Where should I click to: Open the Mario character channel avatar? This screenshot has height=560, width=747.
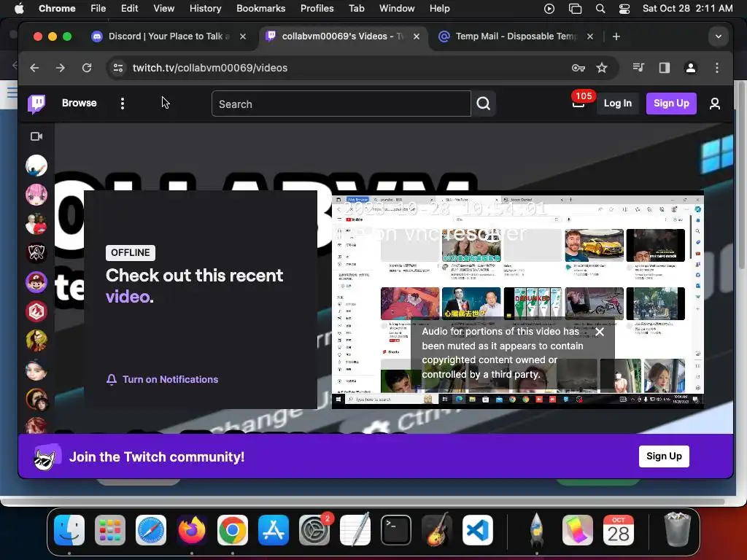(x=36, y=282)
